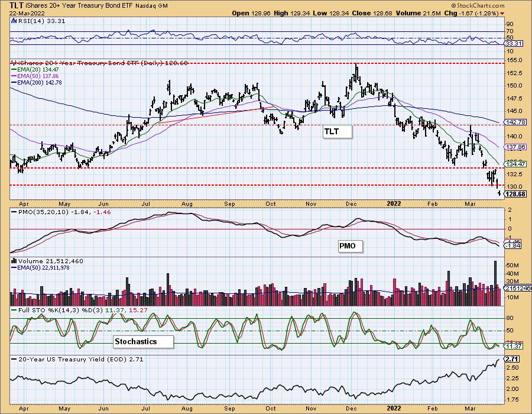Click the Volume panel bar icon

pyautogui.click(x=14, y=261)
